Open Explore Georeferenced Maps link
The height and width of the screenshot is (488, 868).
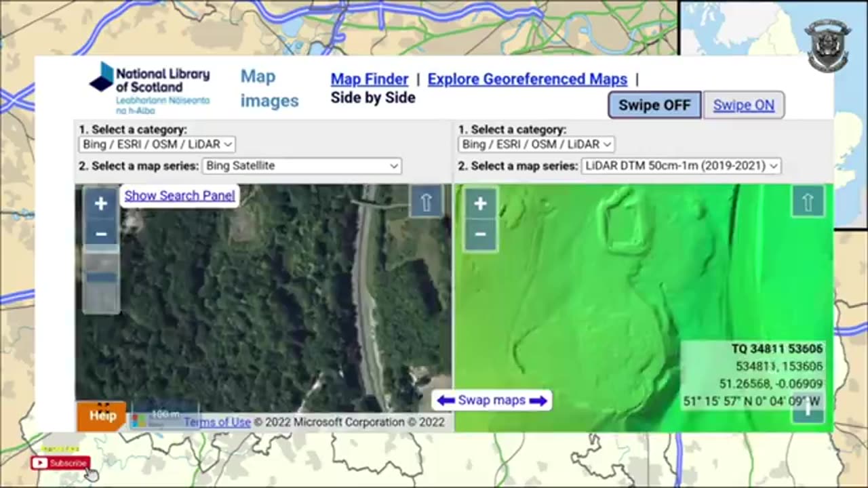528,79
